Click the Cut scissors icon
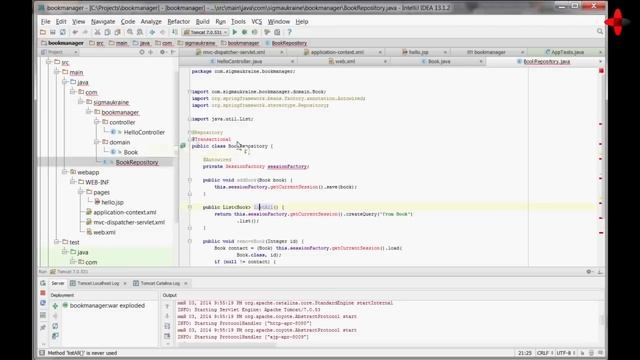 [97, 32]
